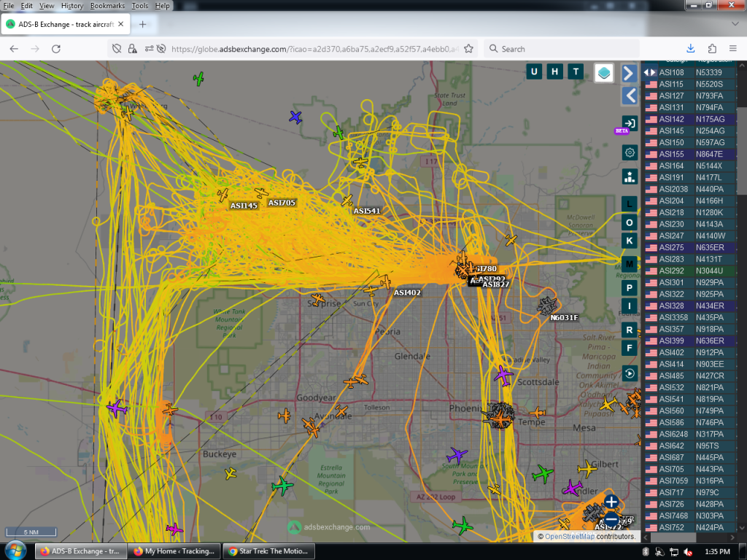This screenshot has height=560, width=747.
Task: Toggle the I isolate button
Action: 630,306
